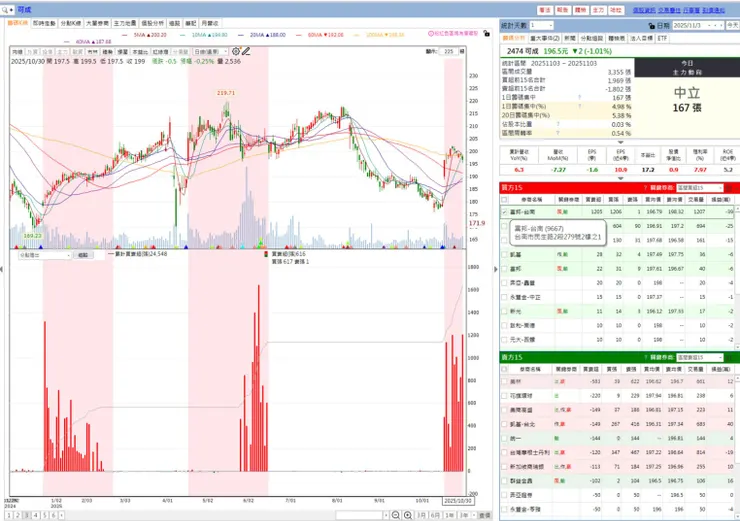Click the 報告 red top button
Screen dimensions: 740x521
[x=562, y=10]
